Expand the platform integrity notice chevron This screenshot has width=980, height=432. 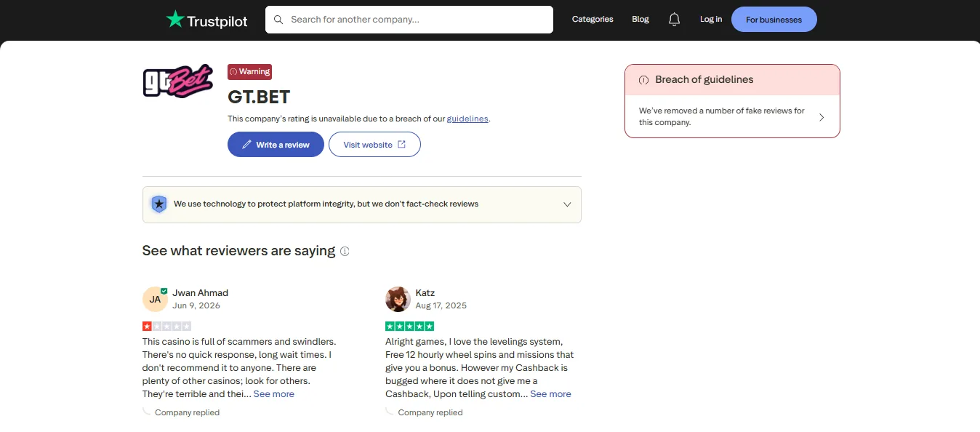(568, 204)
